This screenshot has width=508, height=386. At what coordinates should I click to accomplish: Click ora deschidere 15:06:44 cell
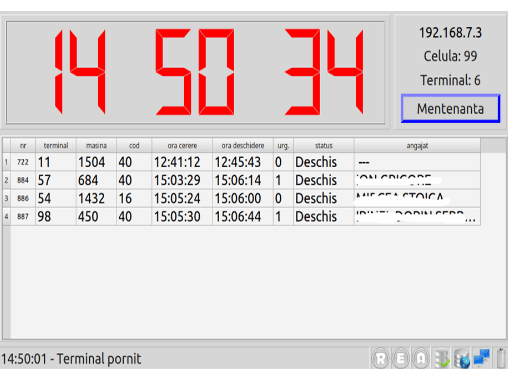pos(243,217)
